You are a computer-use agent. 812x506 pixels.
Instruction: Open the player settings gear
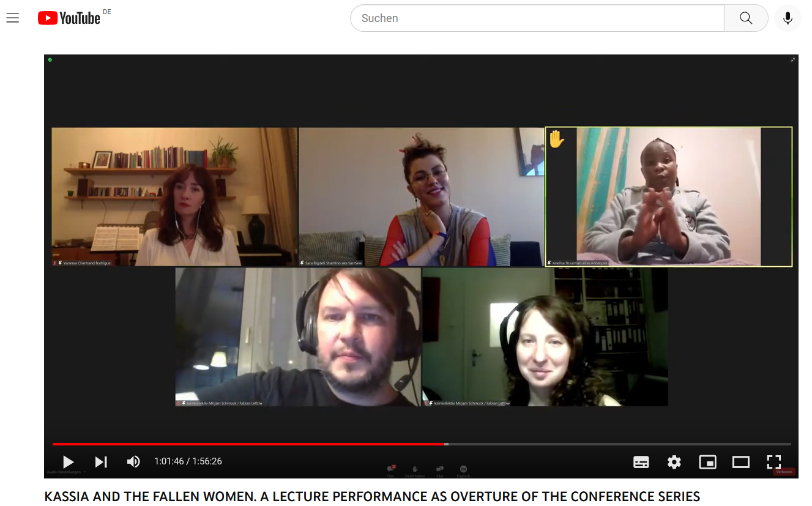click(x=674, y=462)
